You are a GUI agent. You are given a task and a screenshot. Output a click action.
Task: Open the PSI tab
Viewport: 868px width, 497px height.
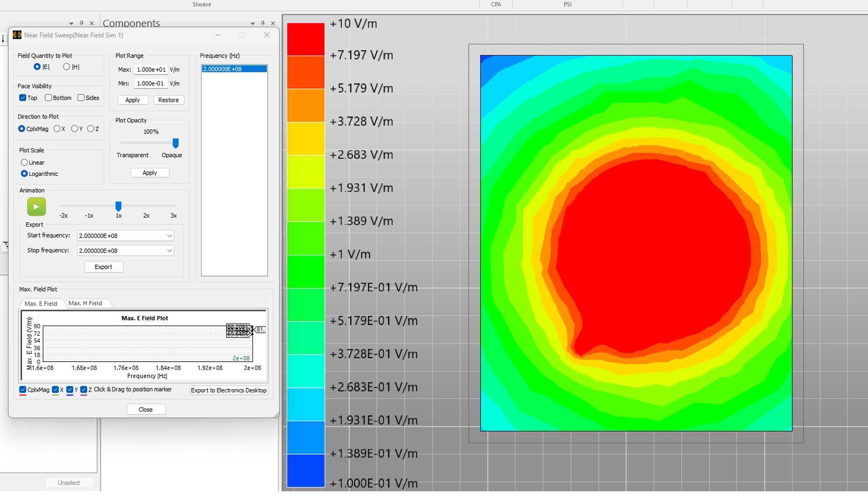[x=567, y=4]
